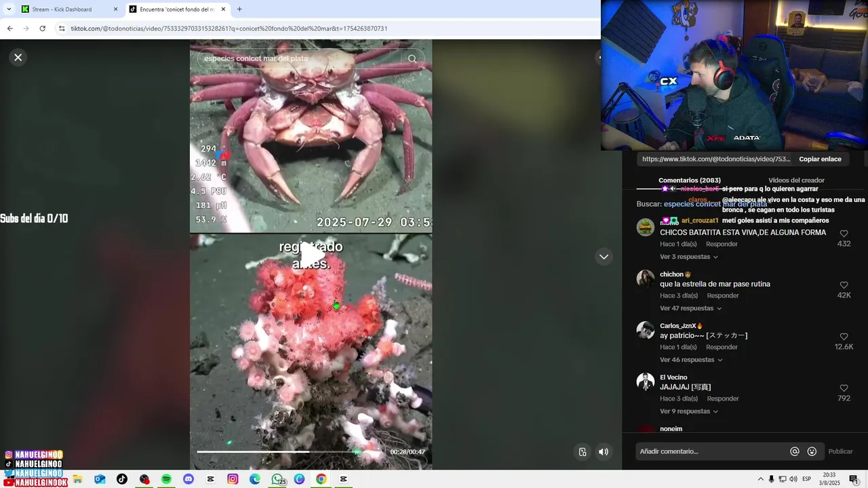The height and width of the screenshot is (488, 868).
Task: Open the emoji picker in comment box
Action: pyautogui.click(x=812, y=451)
